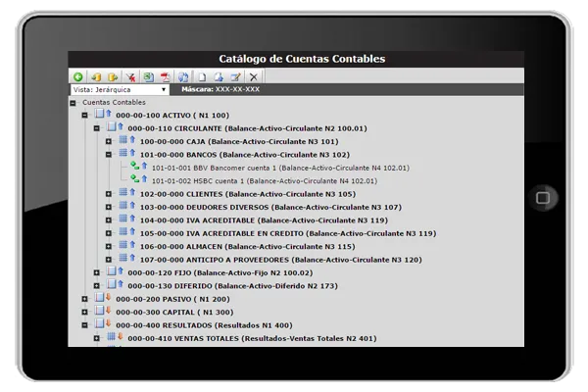Collapse the 101-00-000 BANCOS node
The width and height of the screenshot is (588, 392).
[109, 155]
